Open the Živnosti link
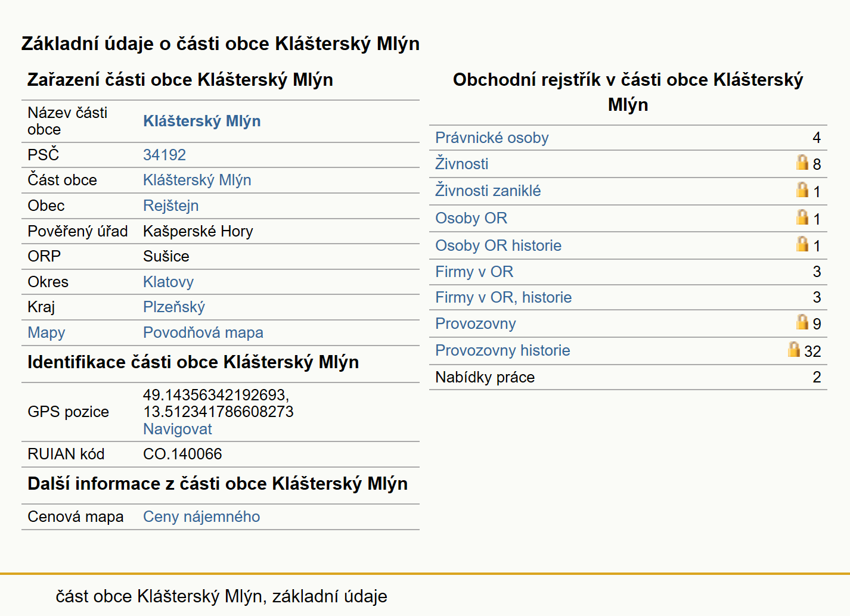850x616 pixels. pyautogui.click(x=462, y=164)
